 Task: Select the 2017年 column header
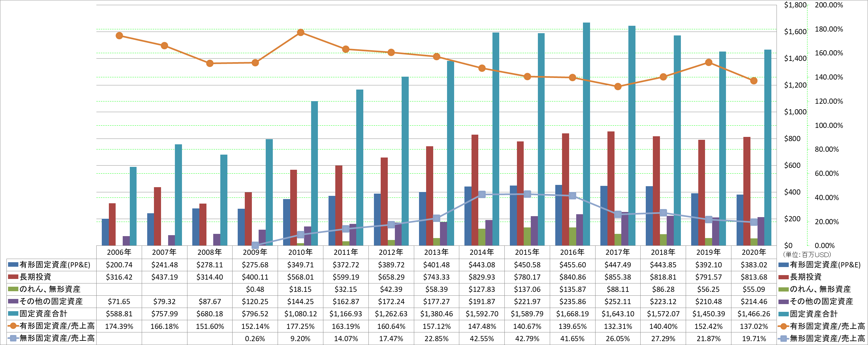tap(618, 252)
